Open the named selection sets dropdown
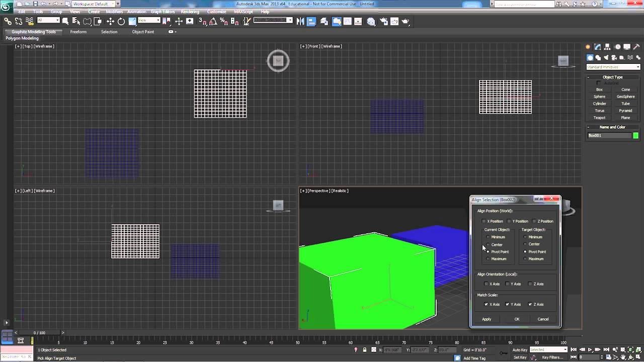The width and height of the screenshot is (644, 362). pos(273,20)
